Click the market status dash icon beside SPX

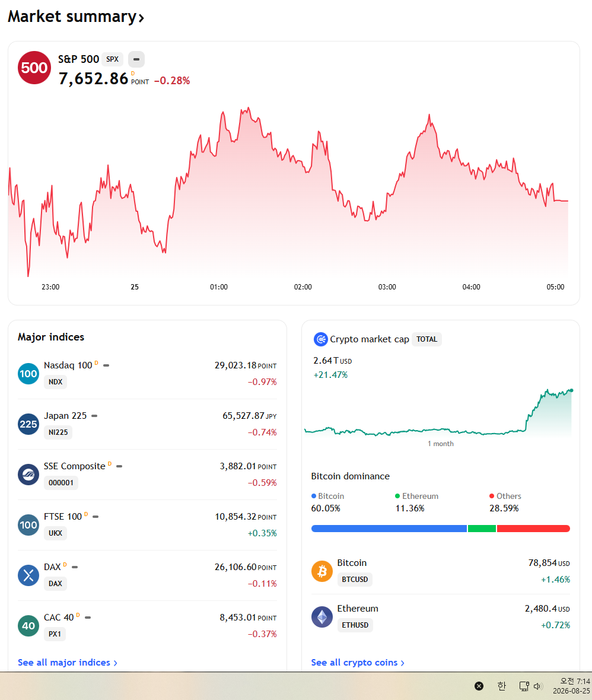tap(136, 59)
